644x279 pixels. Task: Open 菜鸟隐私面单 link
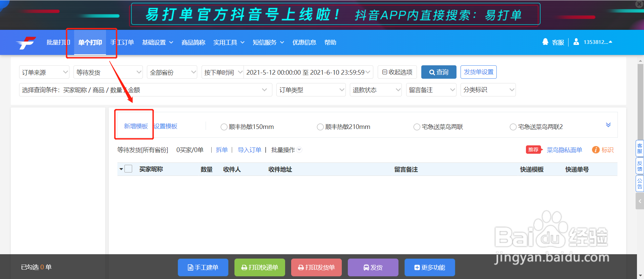coord(565,150)
